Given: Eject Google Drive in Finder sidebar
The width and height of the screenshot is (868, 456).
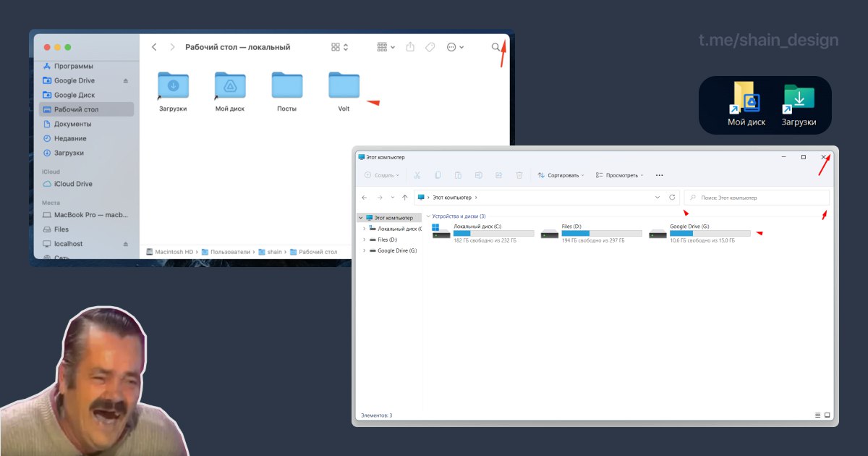Looking at the screenshot, I should pyautogui.click(x=125, y=80).
